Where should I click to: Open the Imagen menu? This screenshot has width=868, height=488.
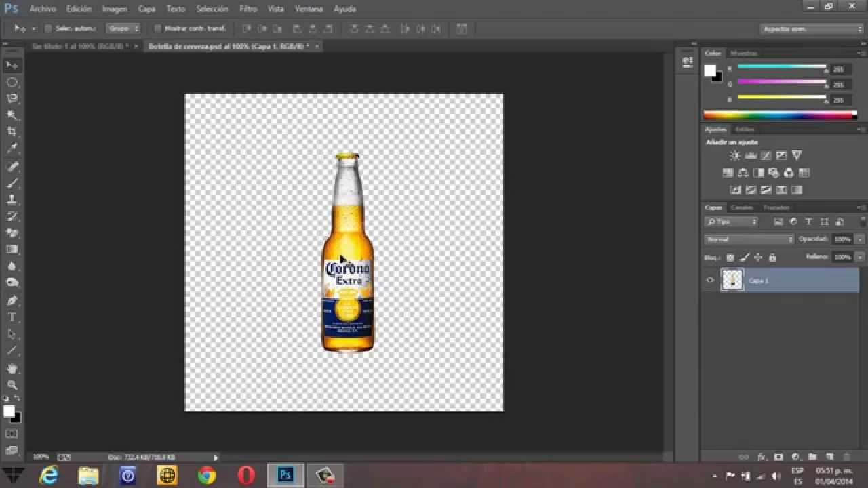[115, 9]
